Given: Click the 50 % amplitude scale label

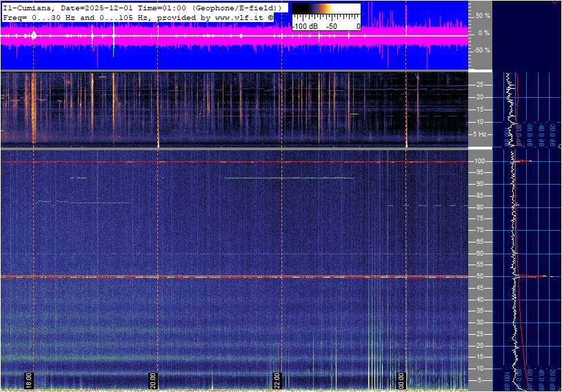Looking at the screenshot, I should click(x=483, y=15).
